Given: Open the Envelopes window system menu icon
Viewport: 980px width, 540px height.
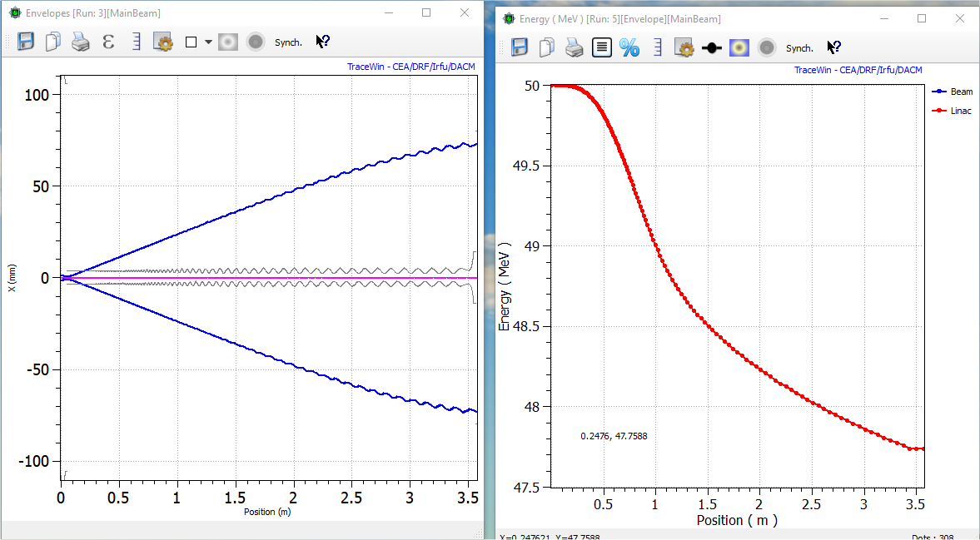Looking at the screenshot, I should point(15,13).
